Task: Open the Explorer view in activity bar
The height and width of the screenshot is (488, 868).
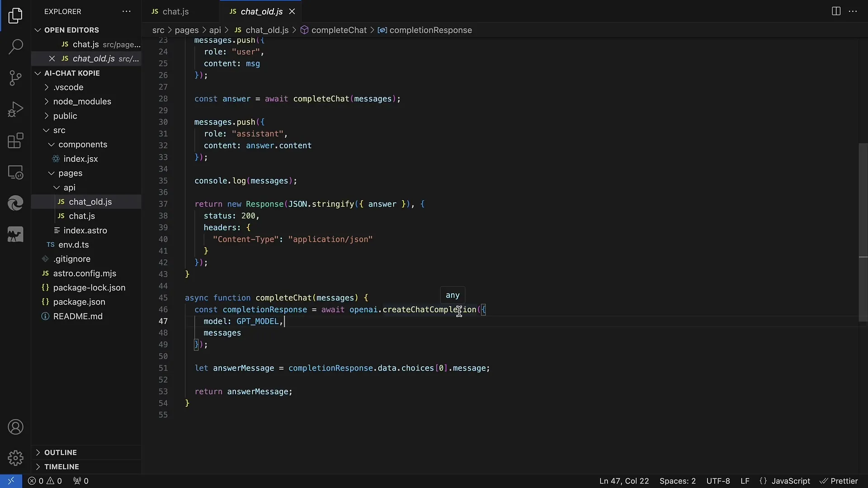Action: click(15, 16)
